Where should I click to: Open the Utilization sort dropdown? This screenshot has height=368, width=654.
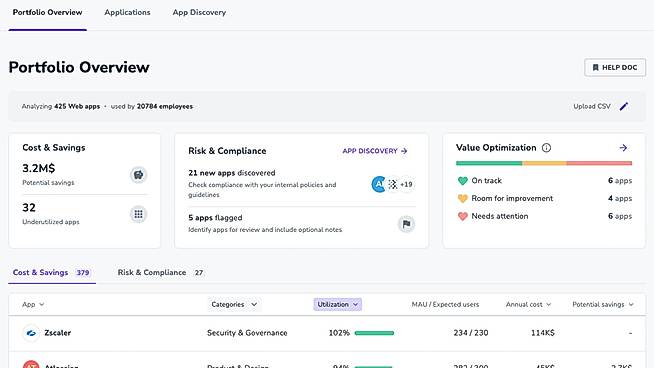coord(337,305)
